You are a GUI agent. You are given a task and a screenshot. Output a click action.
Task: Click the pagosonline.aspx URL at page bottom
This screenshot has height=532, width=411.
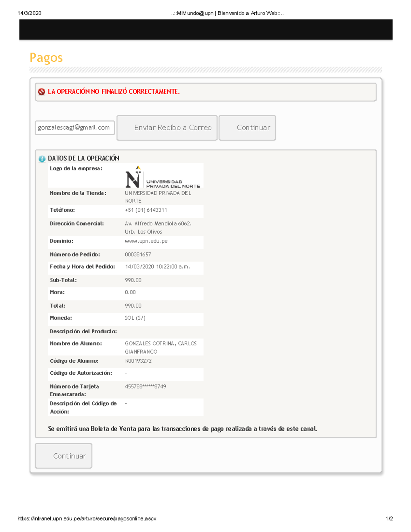click(87, 518)
